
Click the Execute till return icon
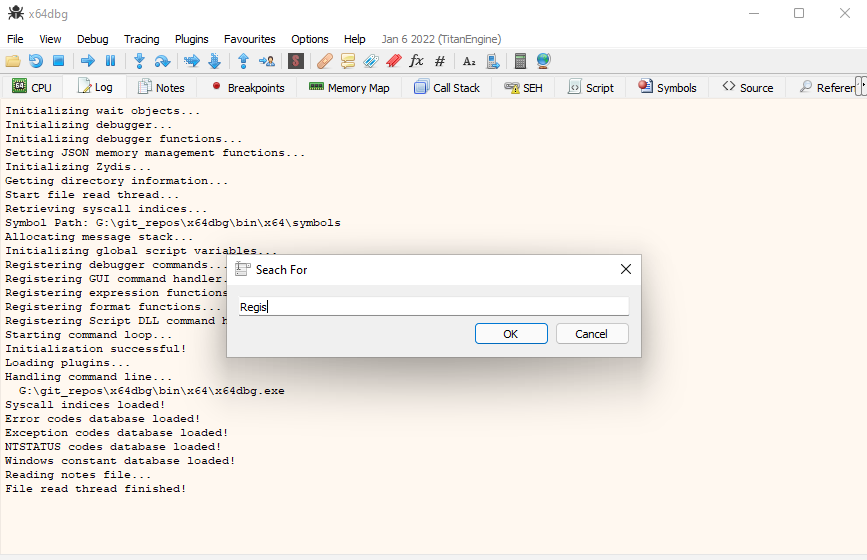243,61
